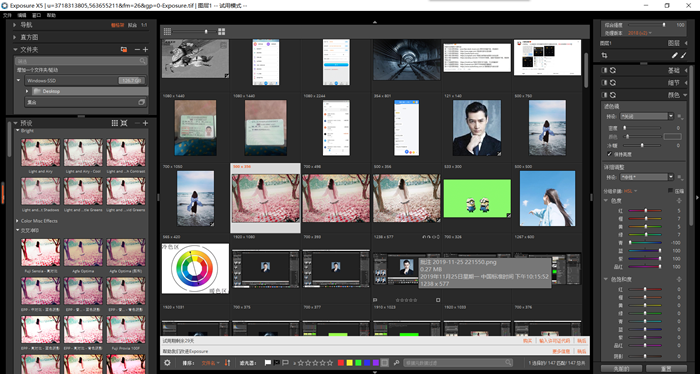
Task: Toggle sort direction icon
Action: point(228,363)
